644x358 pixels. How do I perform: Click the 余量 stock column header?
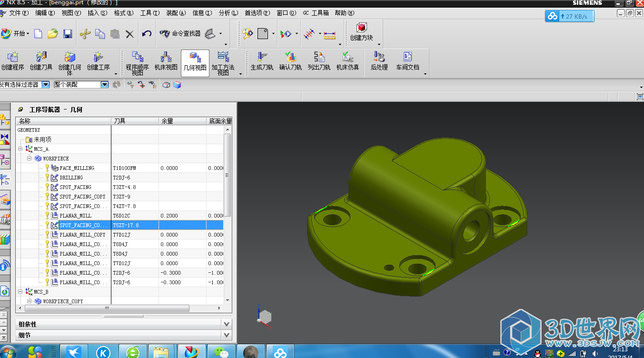(x=182, y=121)
